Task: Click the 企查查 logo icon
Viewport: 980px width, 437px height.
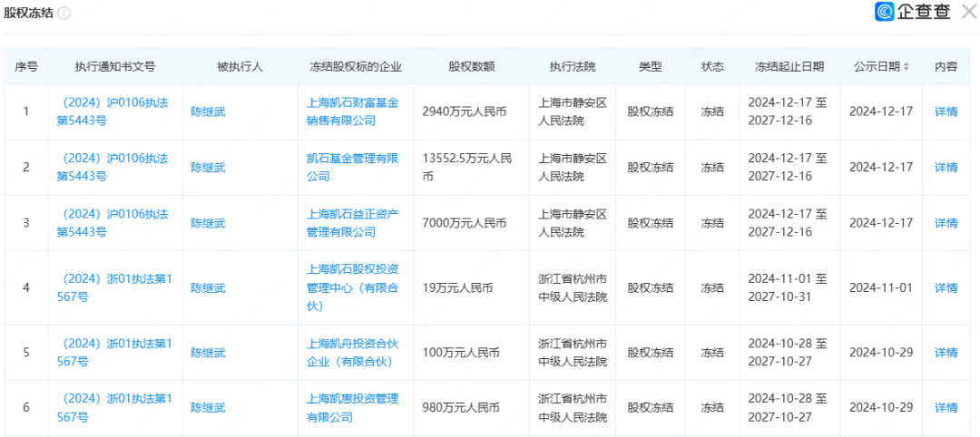Action: click(885, 12)
